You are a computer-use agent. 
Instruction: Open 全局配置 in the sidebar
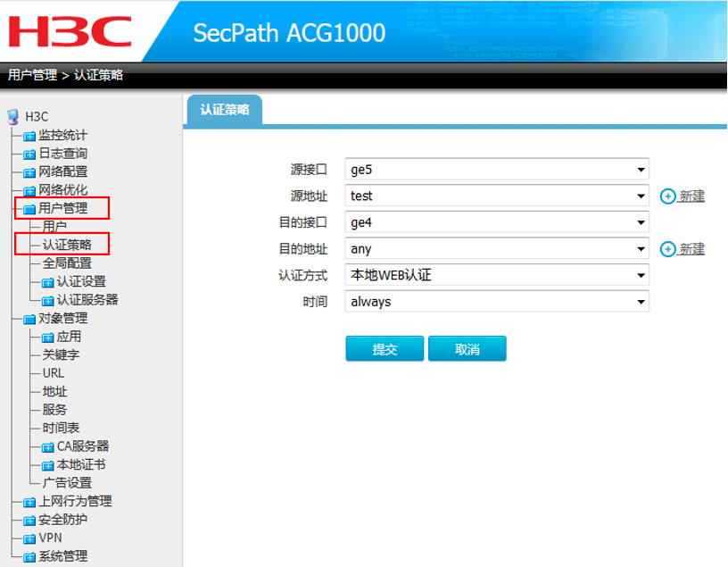[x=67, y=263]
